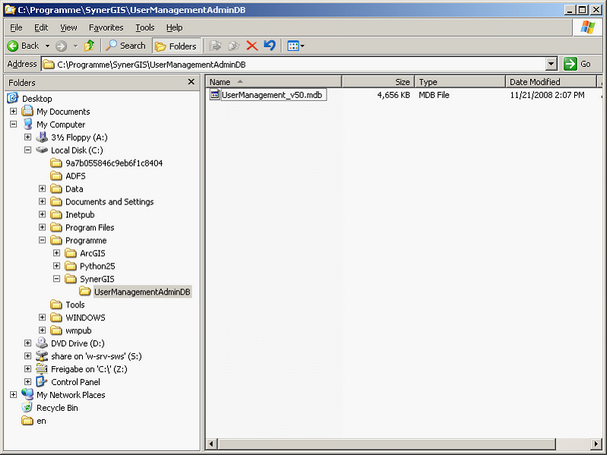This screenshot has width=607, height=455.
Task: Go up one folder level
Action: point(89,46)
